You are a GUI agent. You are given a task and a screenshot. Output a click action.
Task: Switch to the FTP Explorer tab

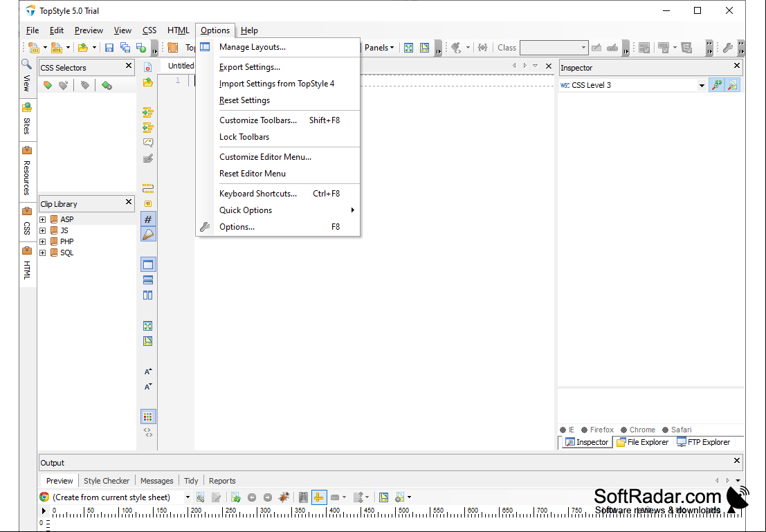point(704,442)
